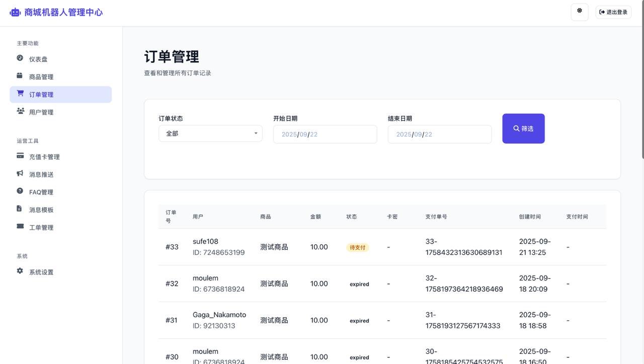
Task: Open the gear icon in the top bar
Action: [579, 12]
